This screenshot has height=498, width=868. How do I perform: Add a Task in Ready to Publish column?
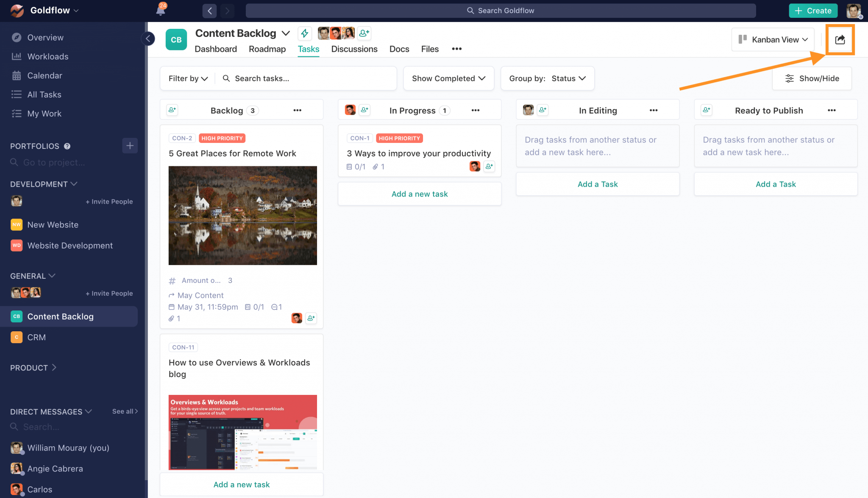pos(775,184)
